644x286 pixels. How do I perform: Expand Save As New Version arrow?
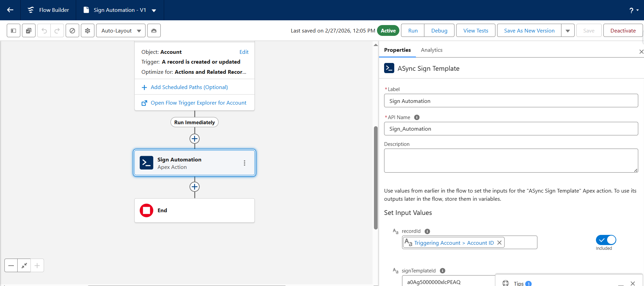(x=568, y=30)
